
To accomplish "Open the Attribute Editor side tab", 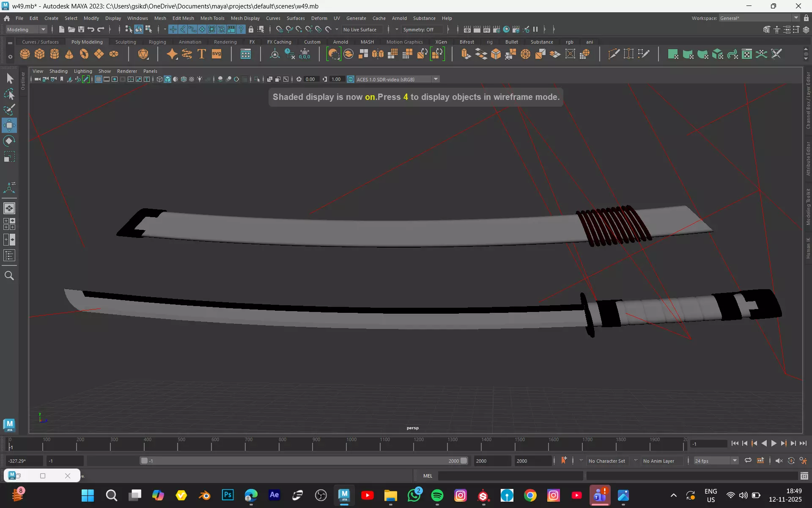I will pyautogui.click(x=808, y=159).
